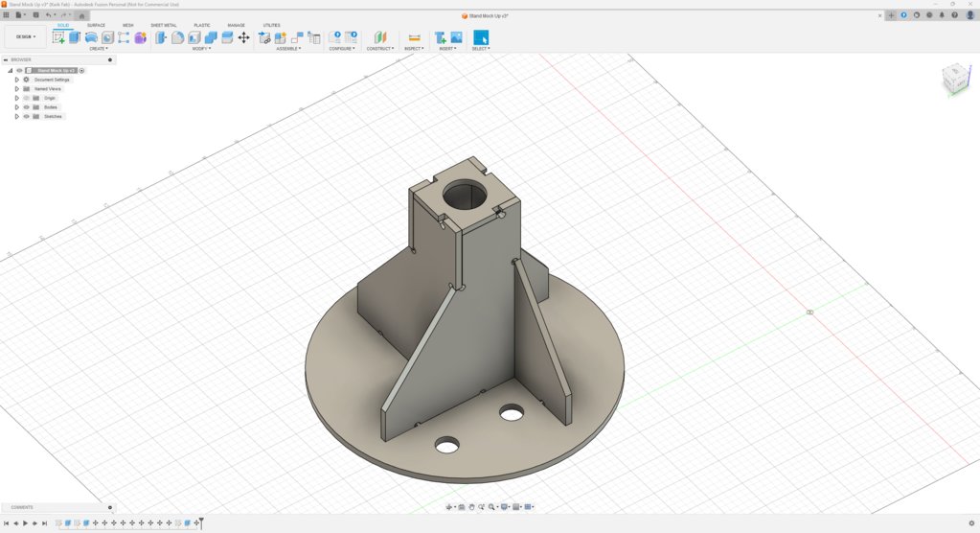
Task: Open the notifications bell icon
Action: [942, 15]
